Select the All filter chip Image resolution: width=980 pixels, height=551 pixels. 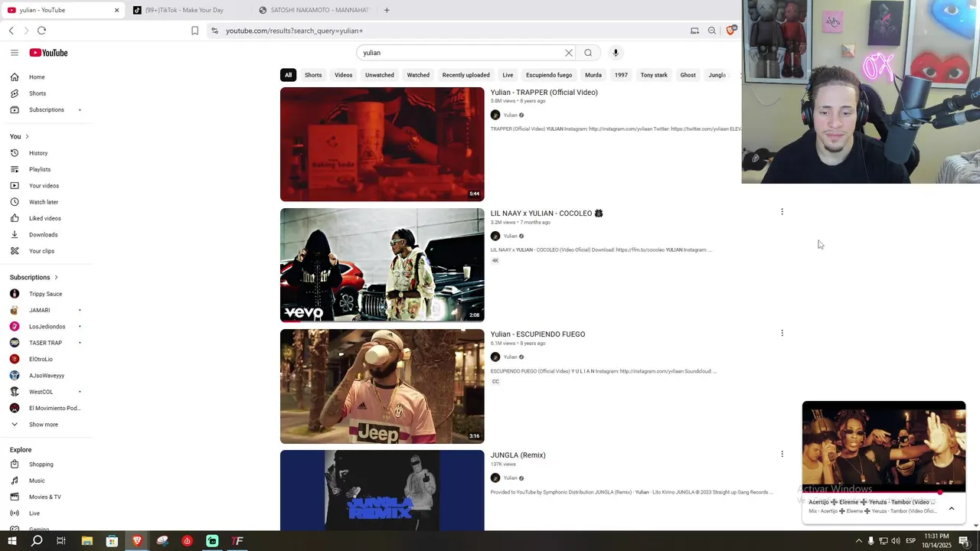(x=288, y=75)
